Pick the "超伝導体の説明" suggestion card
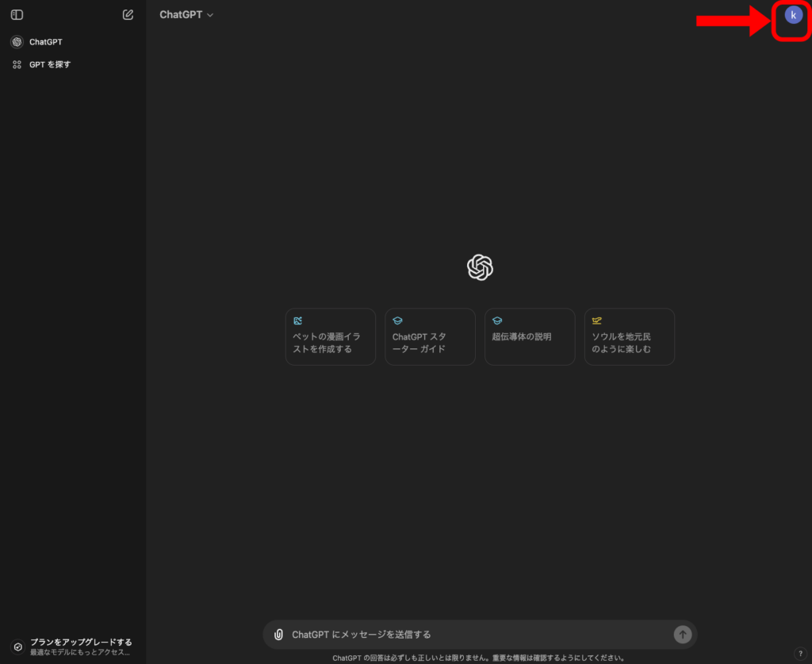Image resolution: width=812 pixels, height=664 pixels. pos(530,337)
